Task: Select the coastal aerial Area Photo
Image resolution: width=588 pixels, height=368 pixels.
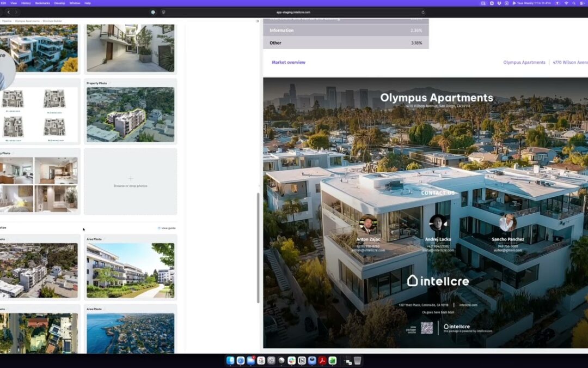Action: [131, 333]
